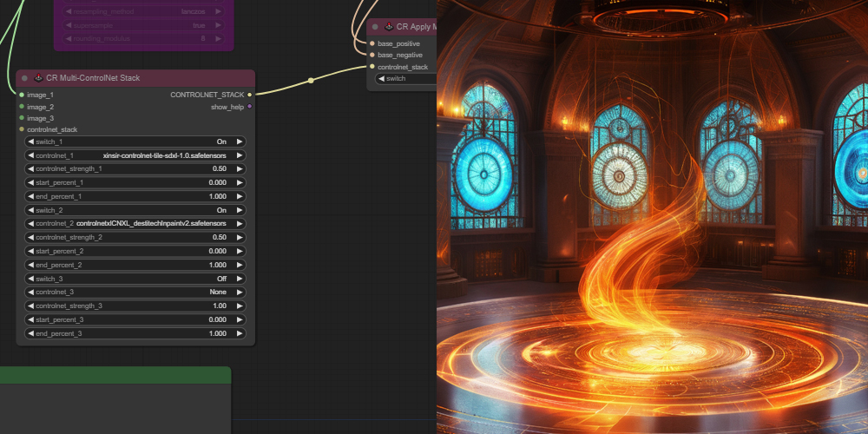Toggle the supersample true field

point(143,25)
